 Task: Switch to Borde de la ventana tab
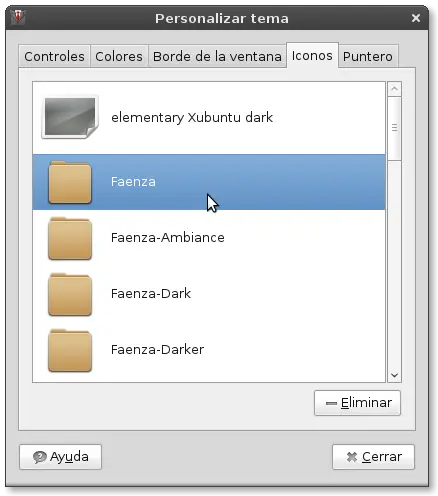(217, 56)
